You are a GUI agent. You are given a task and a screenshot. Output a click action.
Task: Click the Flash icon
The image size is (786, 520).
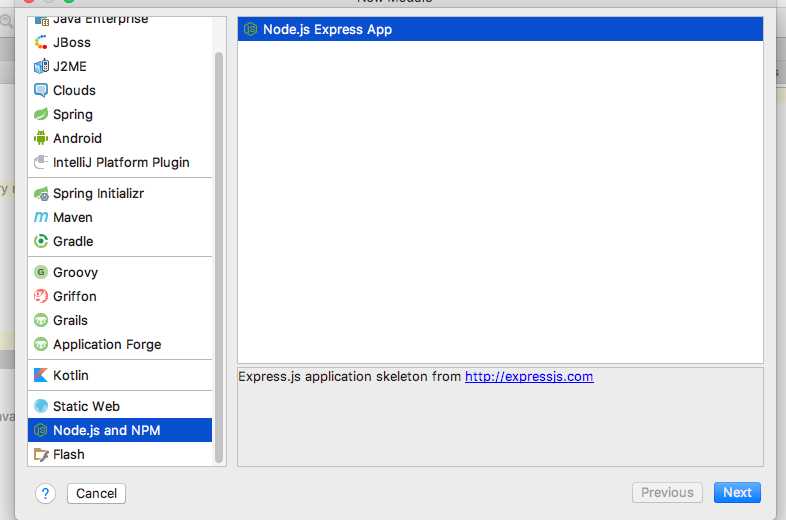pos(41,454)
